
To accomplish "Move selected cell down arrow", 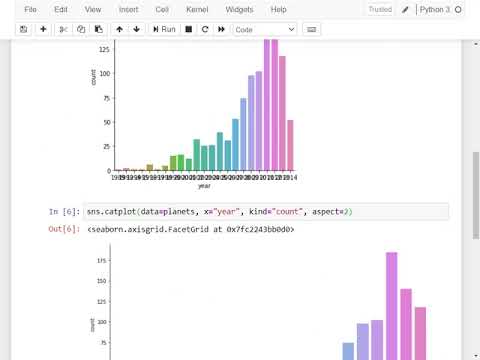I will tap(137, 29).
